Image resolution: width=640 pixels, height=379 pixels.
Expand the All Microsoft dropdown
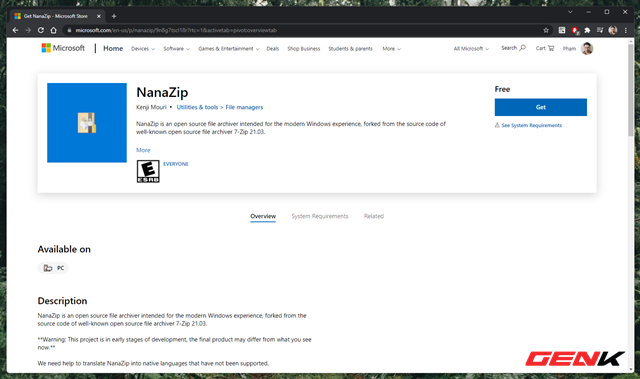(x=471, y=49)
